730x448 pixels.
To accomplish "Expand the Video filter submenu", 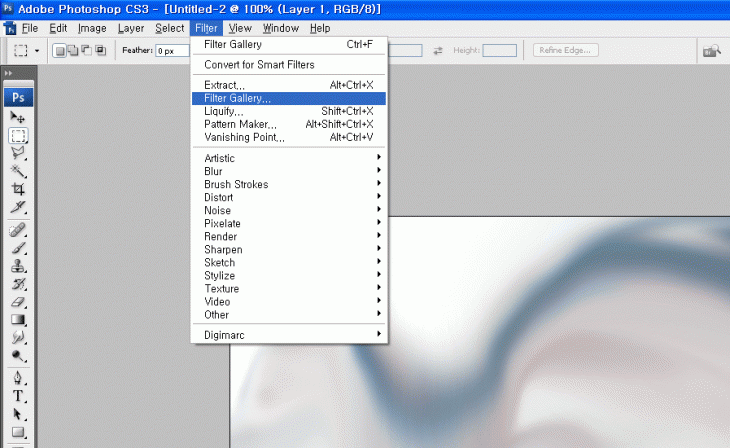I will (x=289, y=302).
